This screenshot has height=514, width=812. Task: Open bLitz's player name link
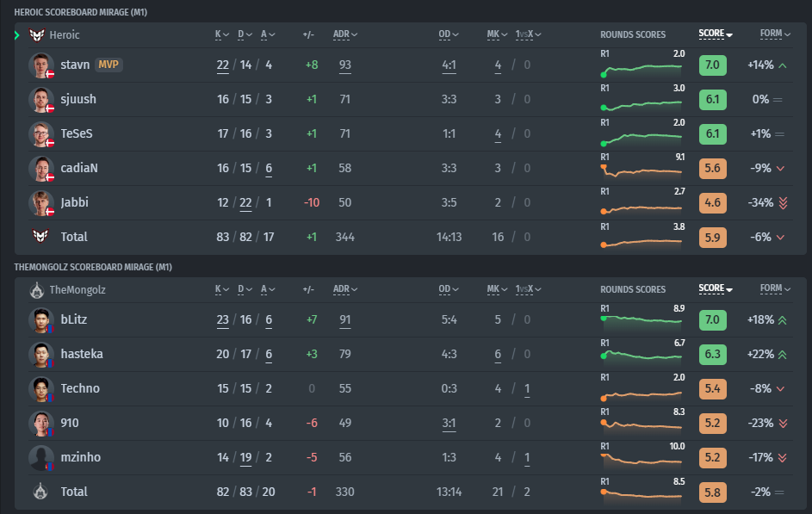73,319
